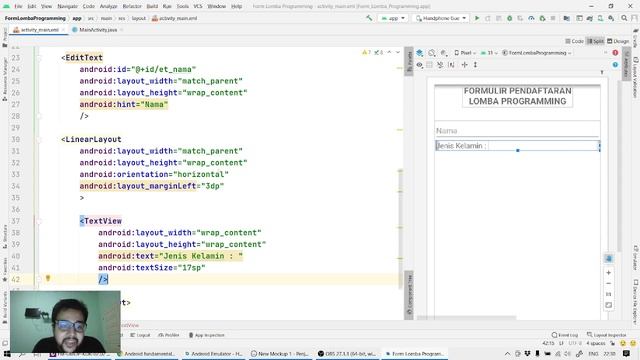Click the Guidelines vertical arrows icon

(476, 65)
